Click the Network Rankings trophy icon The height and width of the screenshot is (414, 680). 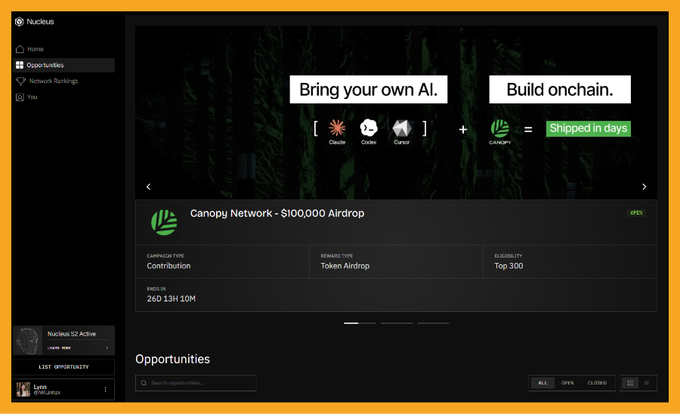(x=20, y=81)
